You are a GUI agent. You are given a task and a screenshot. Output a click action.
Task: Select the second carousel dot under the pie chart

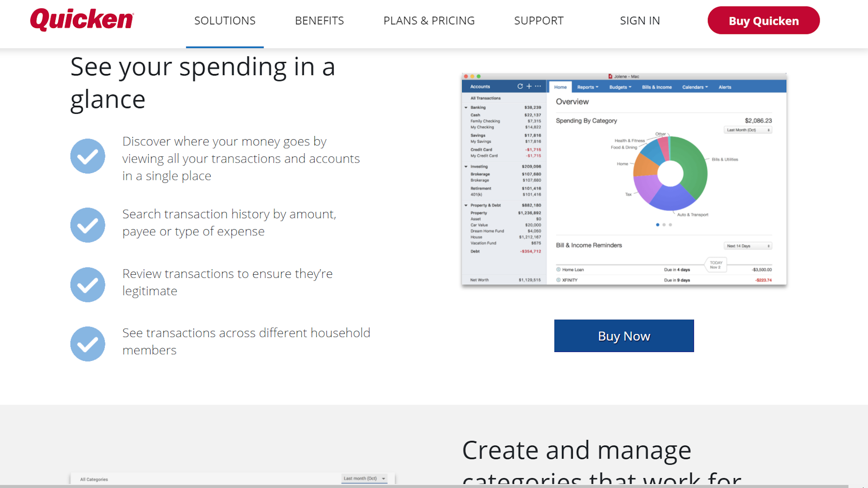(x=664, y=225)
